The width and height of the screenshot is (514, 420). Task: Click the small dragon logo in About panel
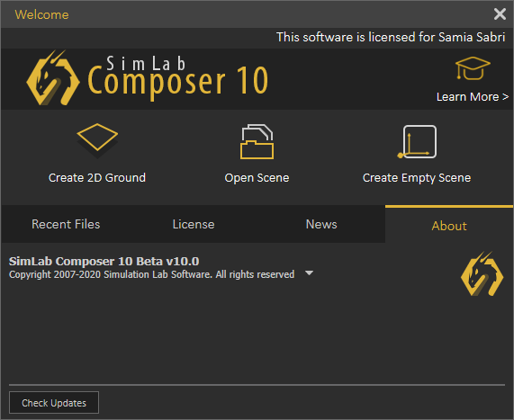(482, 273)
